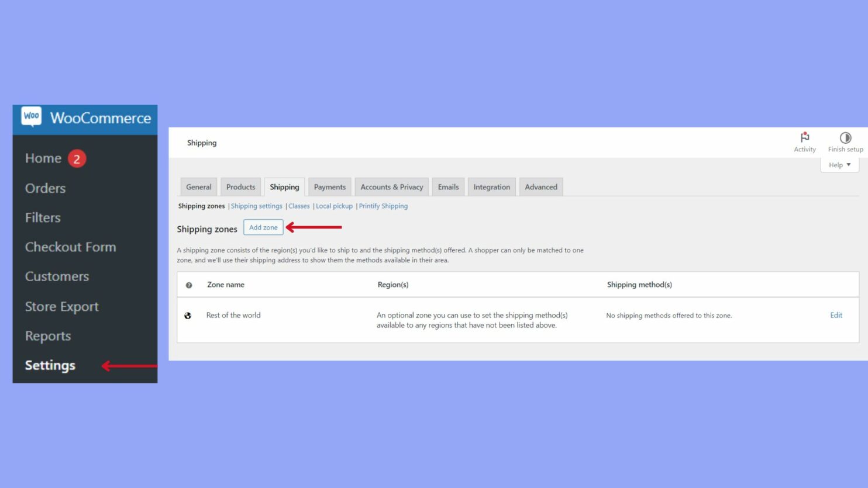Click the globe icon beside Rest of the world
868x488 pixels.
click(188, 315)
